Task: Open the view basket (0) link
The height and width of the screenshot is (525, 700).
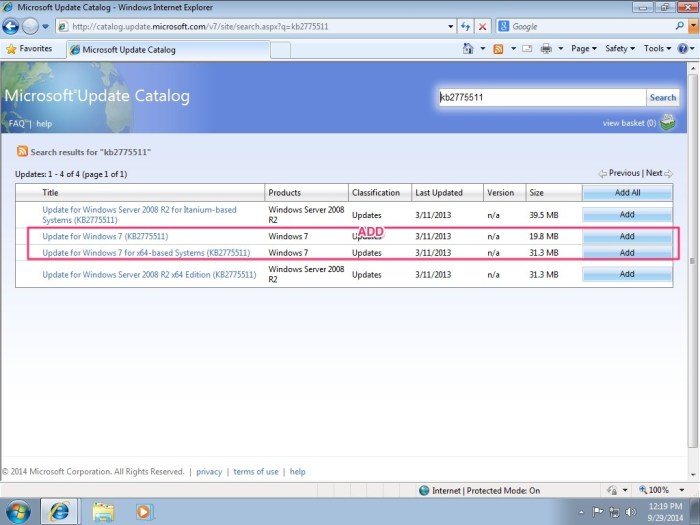Action: [629, 123]
